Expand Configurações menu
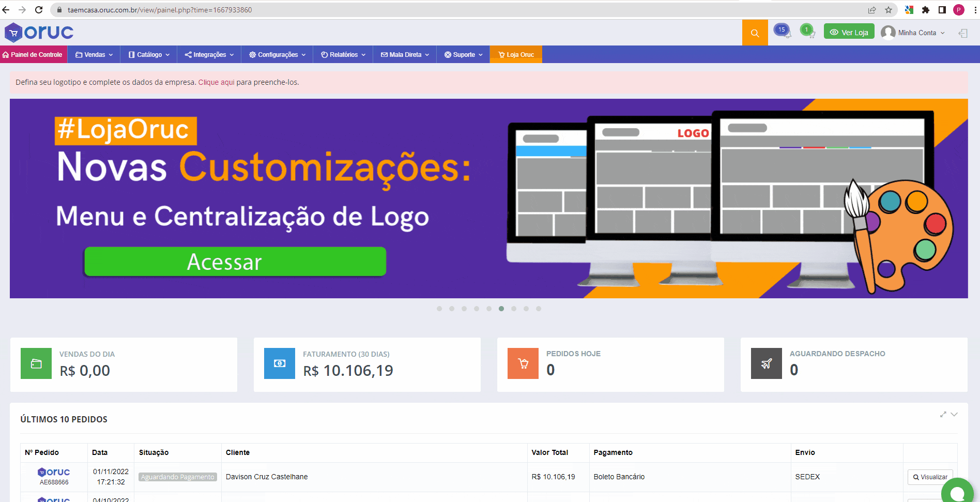Image resolution: width=980 pixels, height=502 pixels. tap(277, 54)
